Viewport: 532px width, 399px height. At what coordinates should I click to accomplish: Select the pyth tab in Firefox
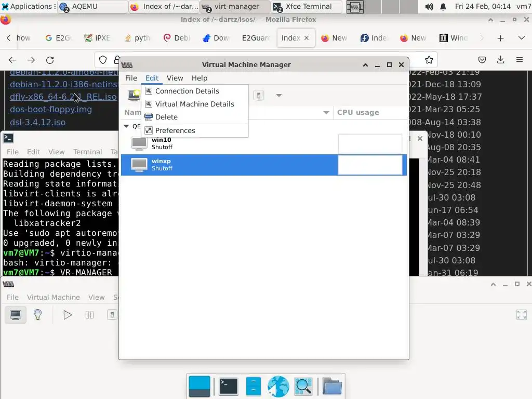137,38
